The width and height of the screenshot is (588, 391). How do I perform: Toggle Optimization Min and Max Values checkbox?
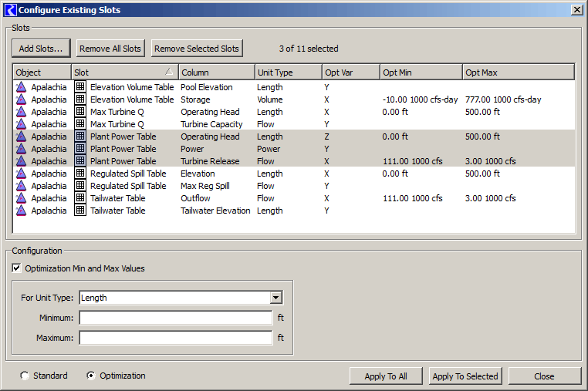pos(16,268)
